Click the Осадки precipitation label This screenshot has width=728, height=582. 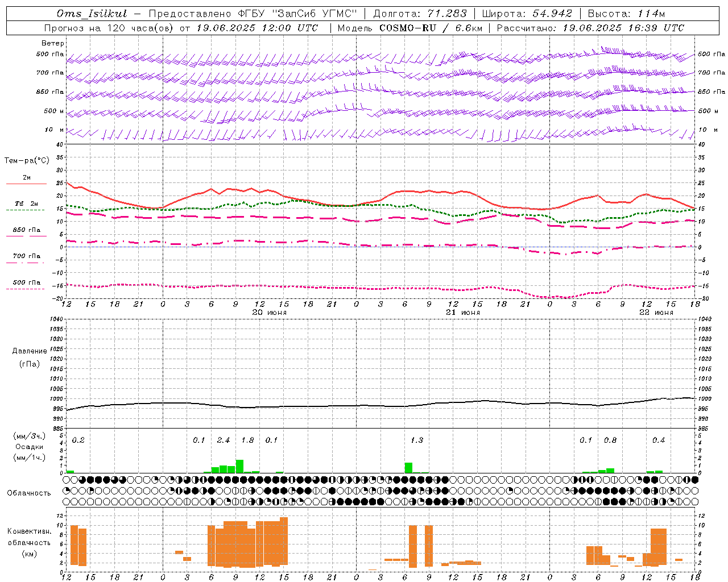29,447
